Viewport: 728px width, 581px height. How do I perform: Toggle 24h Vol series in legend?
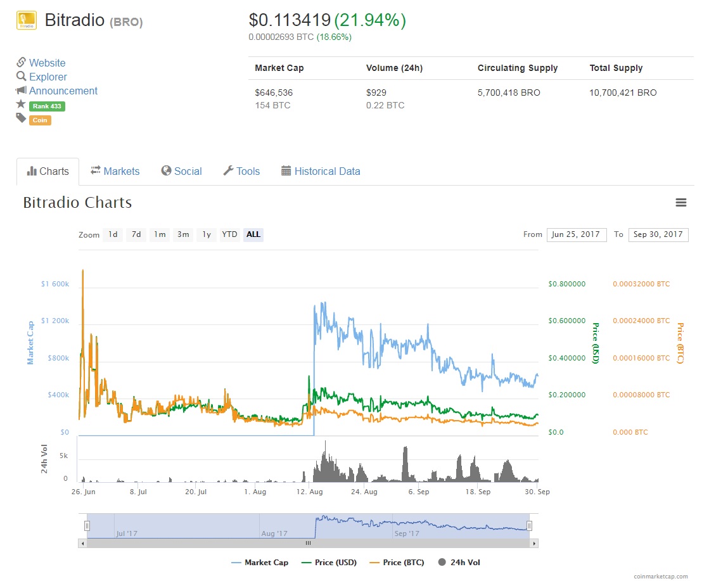[x=459, y=563]
